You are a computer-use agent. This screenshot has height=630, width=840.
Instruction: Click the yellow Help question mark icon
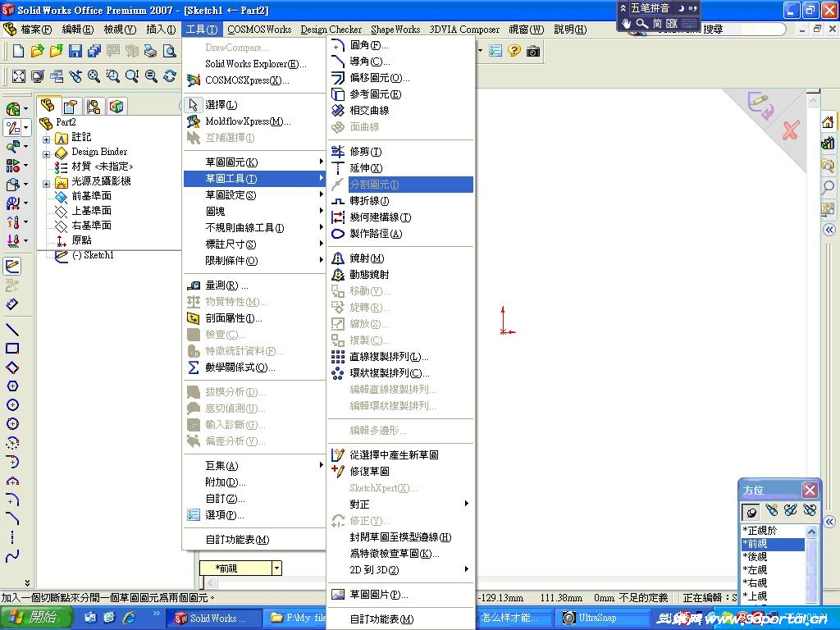tap(514, 51)
